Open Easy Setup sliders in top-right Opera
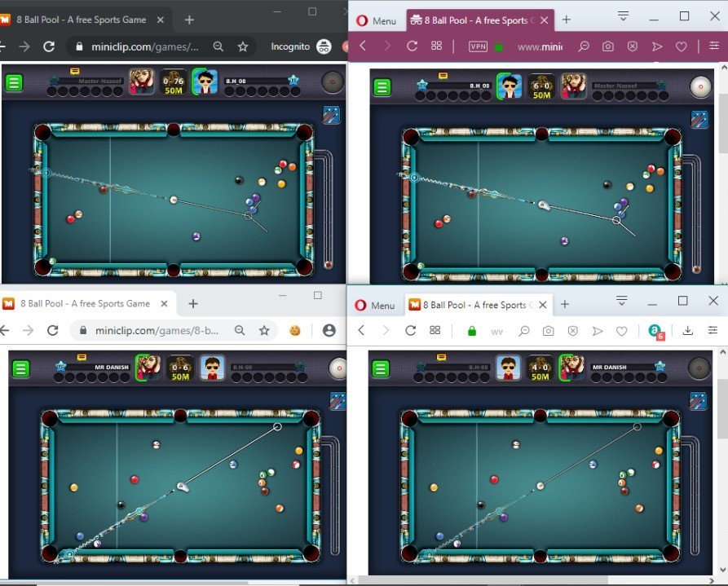Screen dimensions: 728x586 tap(714, 46)
